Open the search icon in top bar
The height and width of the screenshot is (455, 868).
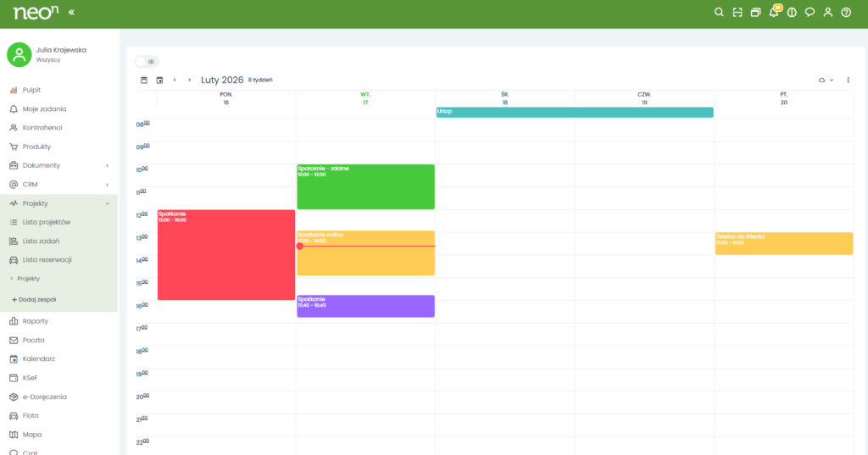point(719,13)
